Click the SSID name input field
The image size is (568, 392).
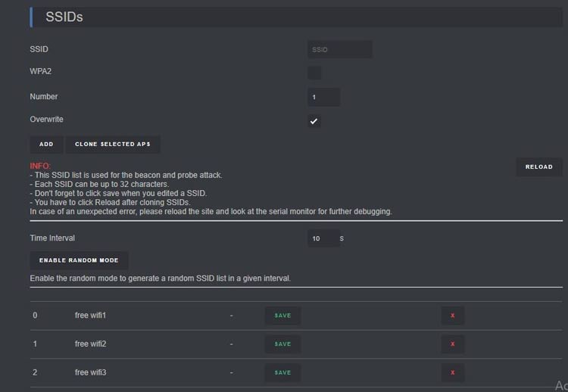pos(340,49)
